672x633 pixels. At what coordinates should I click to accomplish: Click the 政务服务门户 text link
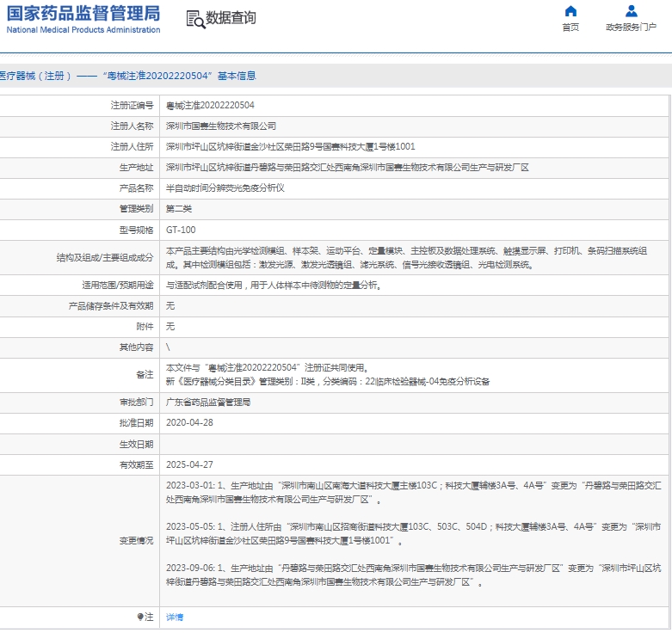[x=631, y=27]
